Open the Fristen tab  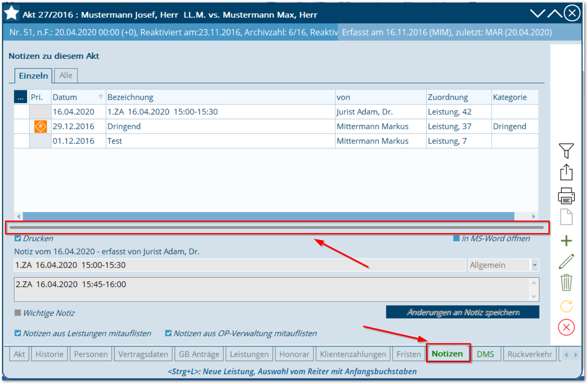[409, 354]
